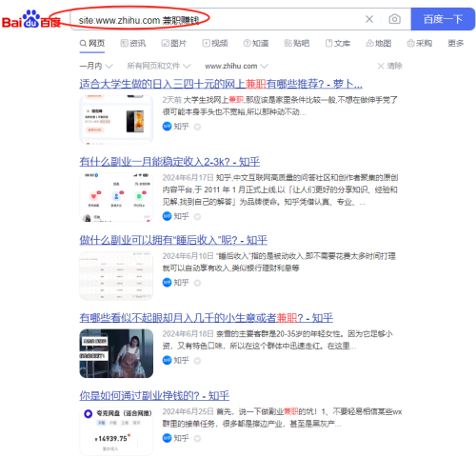The width and height of the screenshot is (476, 457).
Task: Click snippet text starting 2天前 大学生找网上兼职
Action: pyautogui.click(x=280, y=106)
